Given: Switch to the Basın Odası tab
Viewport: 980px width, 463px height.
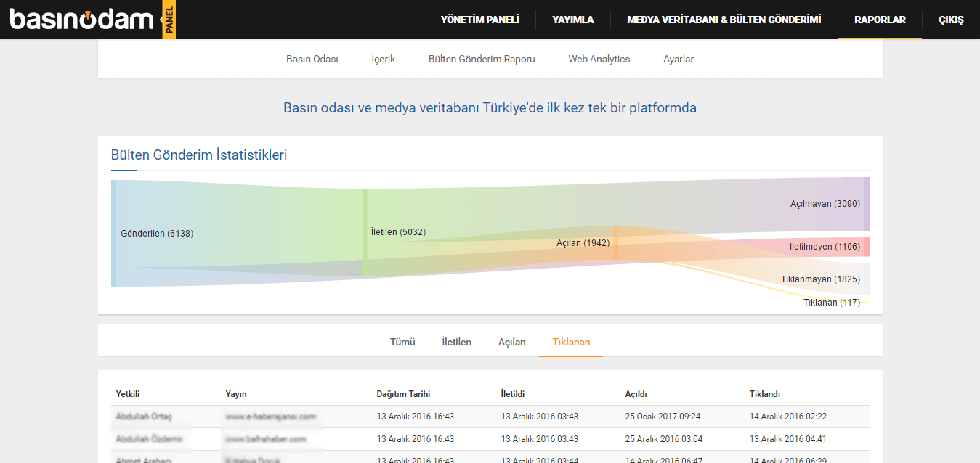Looking at the screenshot, I should [x=312, y=60].
